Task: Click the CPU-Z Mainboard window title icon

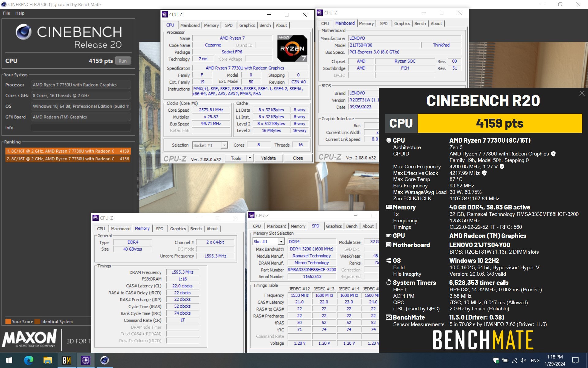Action: 320,13
